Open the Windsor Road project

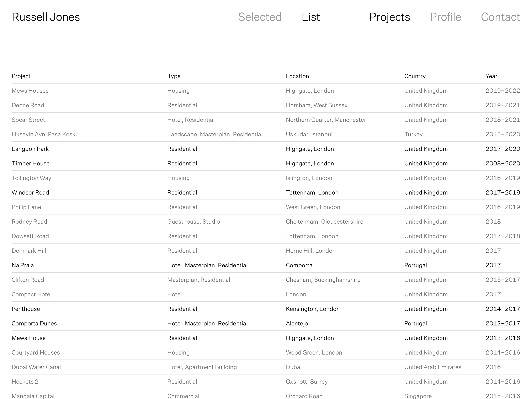click(266, 193)
